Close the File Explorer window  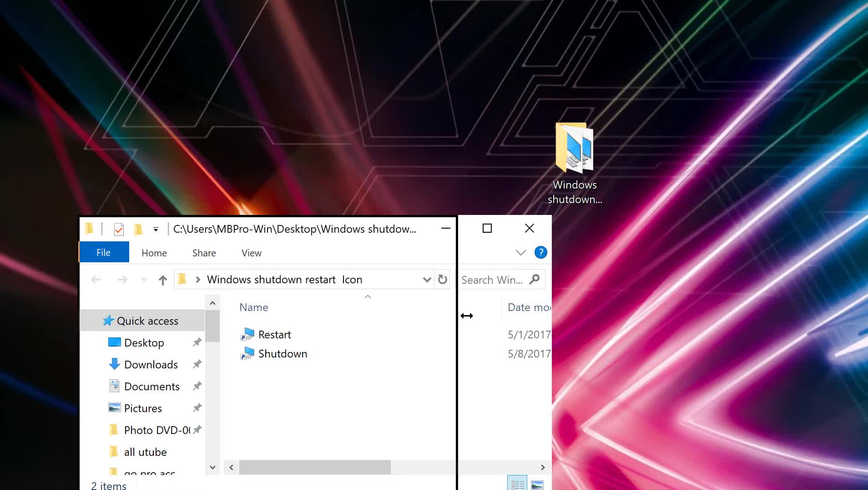pos(530,228)
